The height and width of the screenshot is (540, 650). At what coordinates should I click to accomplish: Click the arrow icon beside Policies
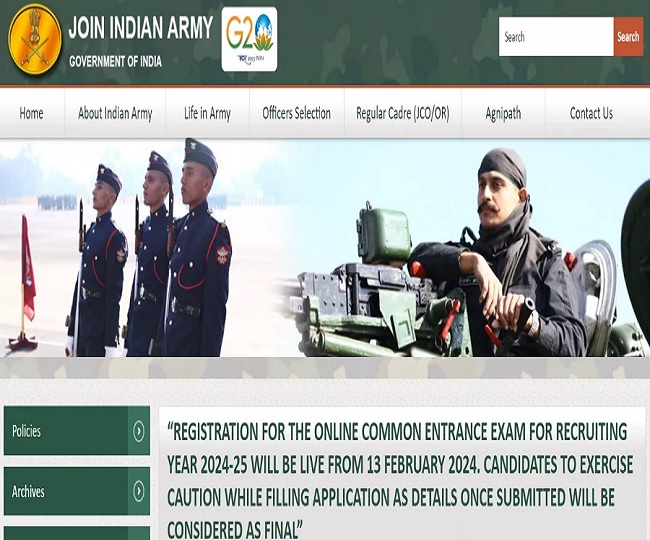point(139,431)
